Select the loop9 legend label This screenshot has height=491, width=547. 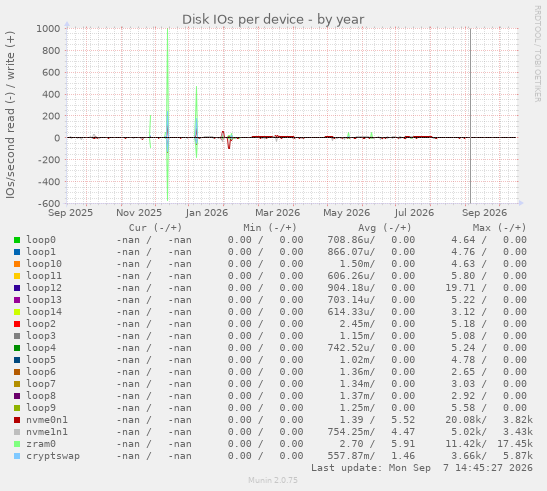click(x=41, y=408)
